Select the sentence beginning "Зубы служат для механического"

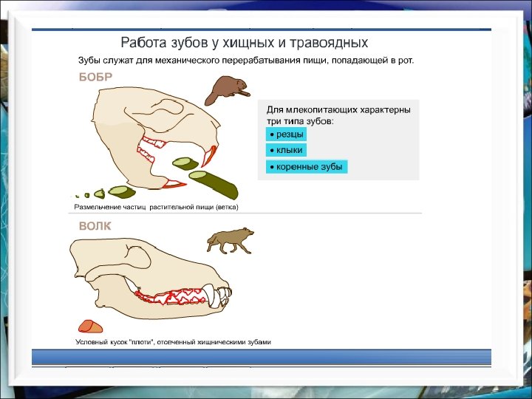pos(246,61)
